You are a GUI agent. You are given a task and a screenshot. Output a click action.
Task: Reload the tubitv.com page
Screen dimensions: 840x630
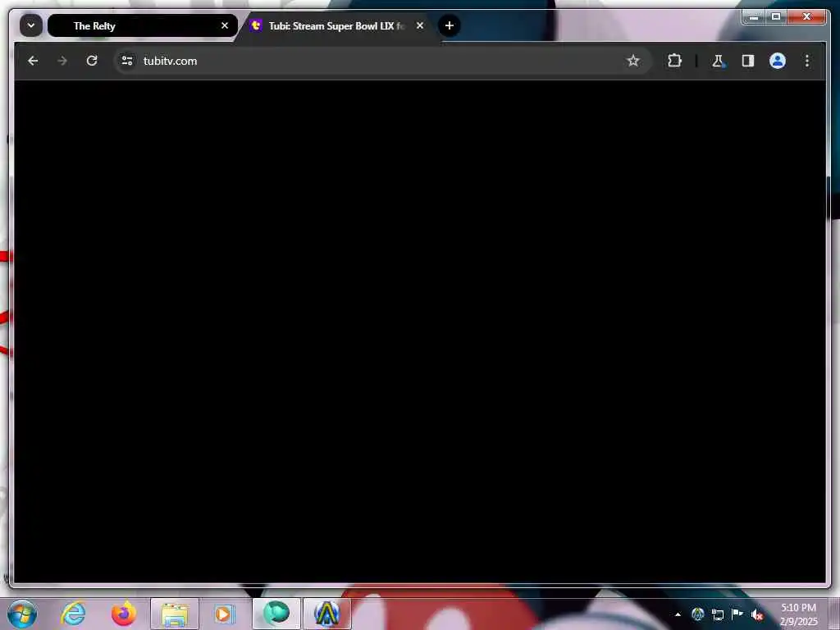[92, 61]
